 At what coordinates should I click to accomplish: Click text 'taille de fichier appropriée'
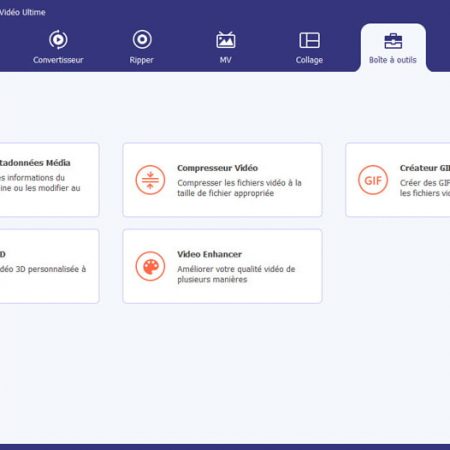click(225, 193)
